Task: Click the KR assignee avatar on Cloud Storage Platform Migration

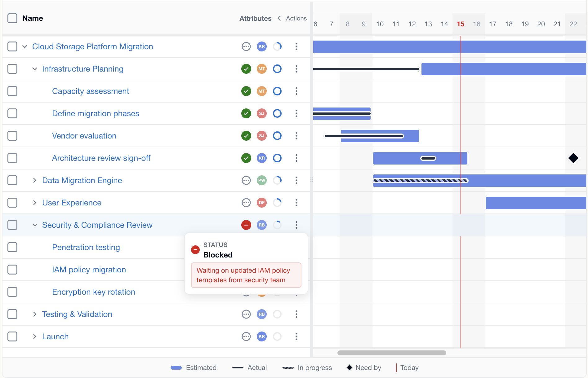Action: [261, 46]
